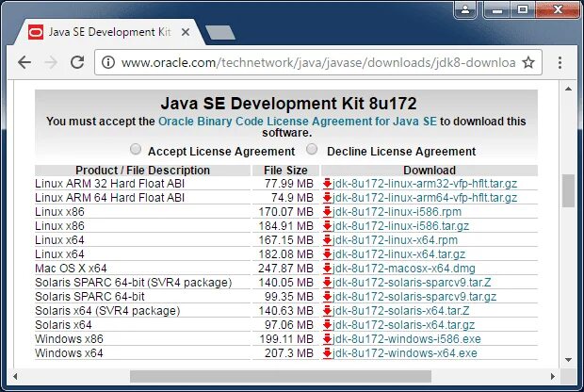Click the File Size column header
The width and height of the screenshot is (584, 392).
pos(285,171)
